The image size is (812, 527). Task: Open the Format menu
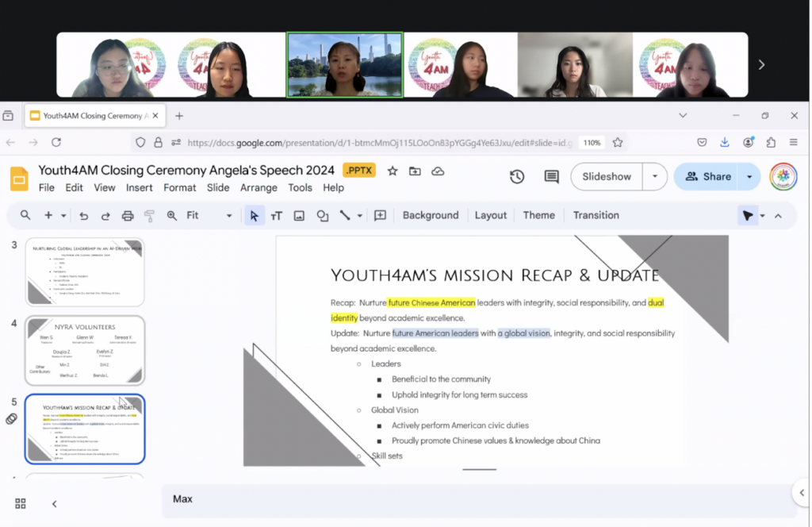pyautogui.click(x=180, y=187)
